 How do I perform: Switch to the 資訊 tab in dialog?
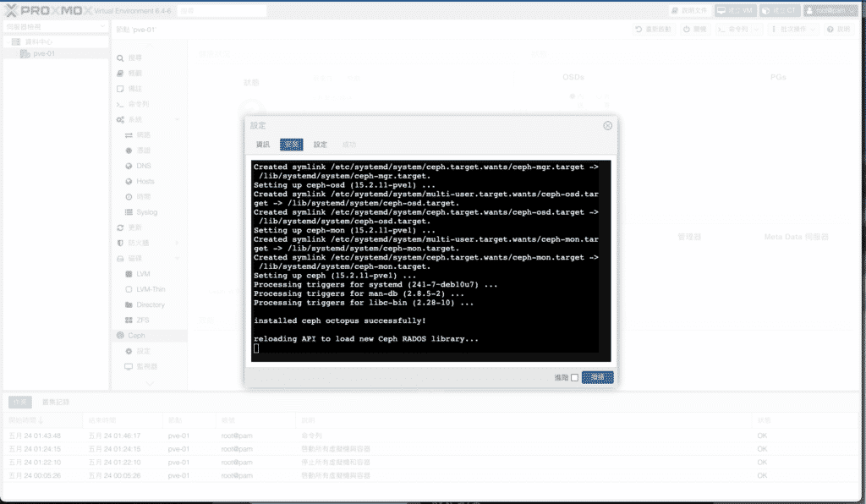point(263,145)
